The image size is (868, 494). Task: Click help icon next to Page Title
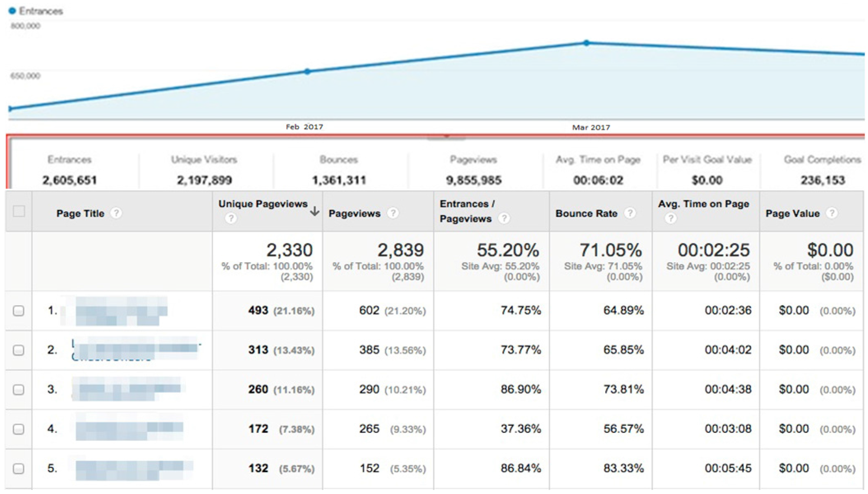click(116, 213)
